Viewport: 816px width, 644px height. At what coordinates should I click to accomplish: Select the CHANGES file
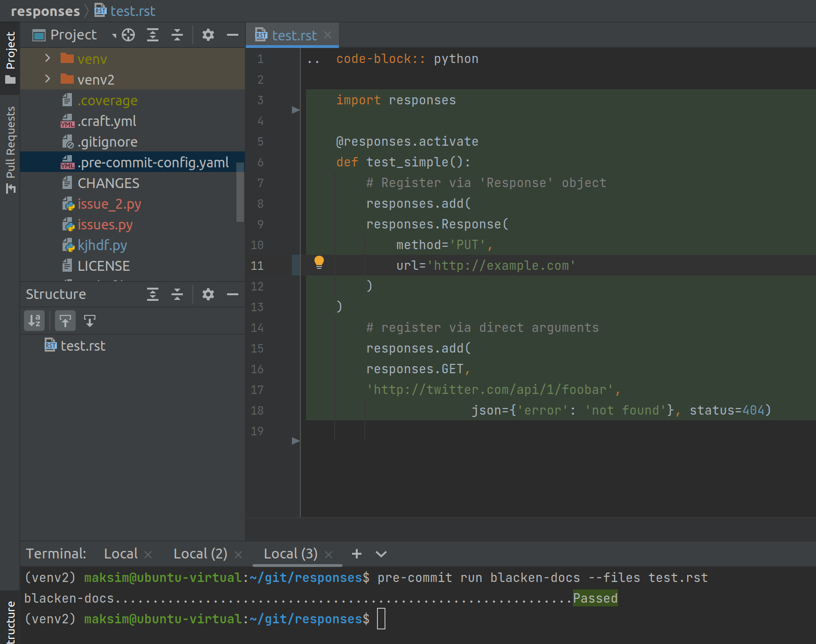(x=108, y=183)
